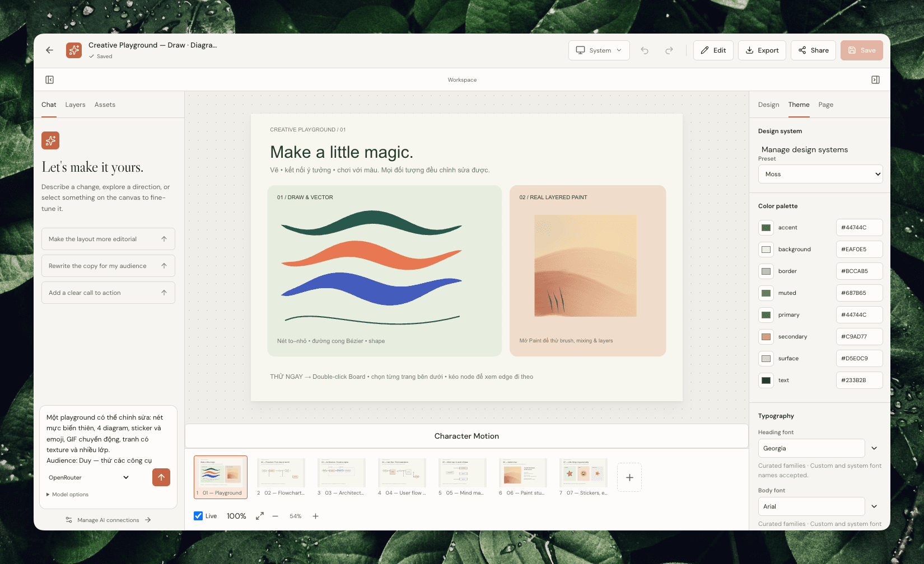Screen dimensions: 924x564
Task: Add a new page with plus tile
Action: point(629,477)
